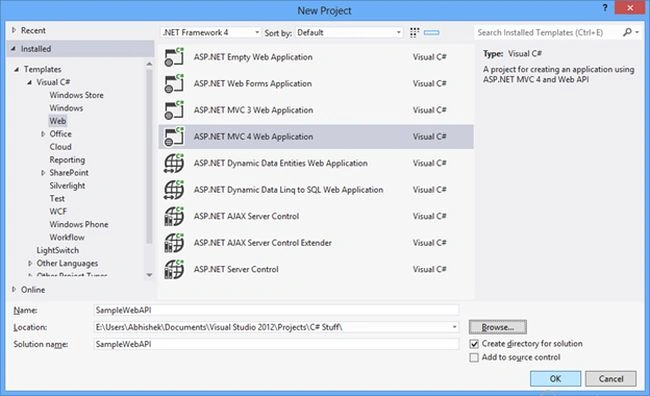Click the Name input field

click(276, 310)
